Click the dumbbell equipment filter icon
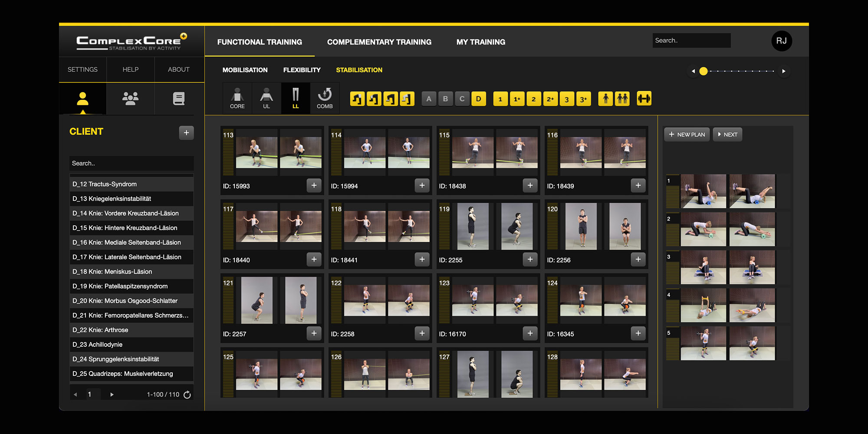This screenshot has width=868, height=434. tap(644, 99)
